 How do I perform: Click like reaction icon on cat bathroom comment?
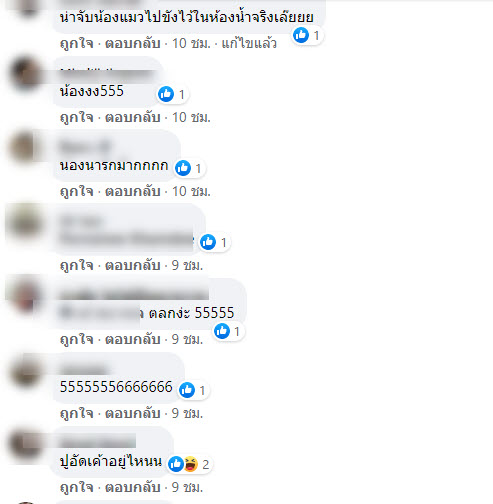301,35
